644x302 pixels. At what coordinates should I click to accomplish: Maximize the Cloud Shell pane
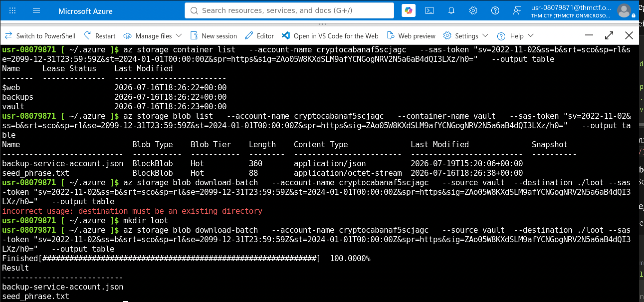(609, 35)
